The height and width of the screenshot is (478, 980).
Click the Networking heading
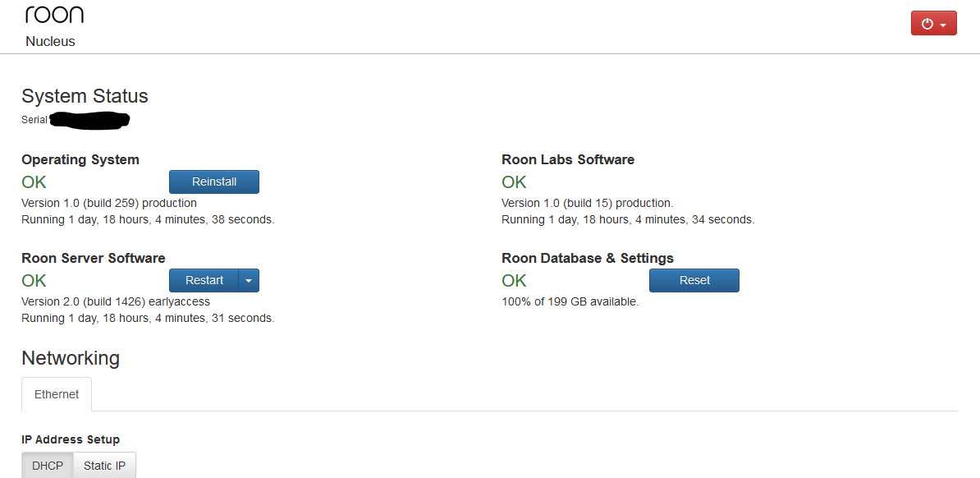71,358
